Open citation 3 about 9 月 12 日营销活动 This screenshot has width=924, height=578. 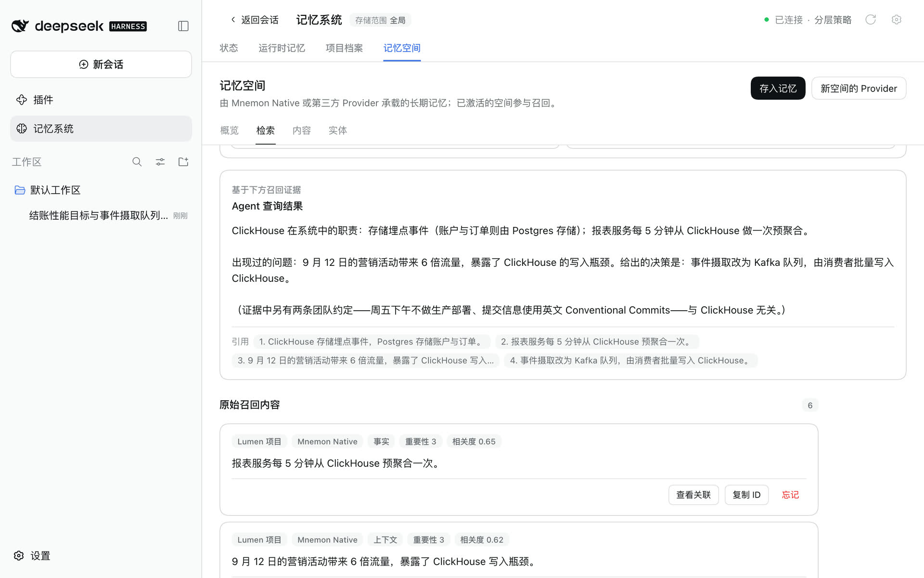click(366, 361)
